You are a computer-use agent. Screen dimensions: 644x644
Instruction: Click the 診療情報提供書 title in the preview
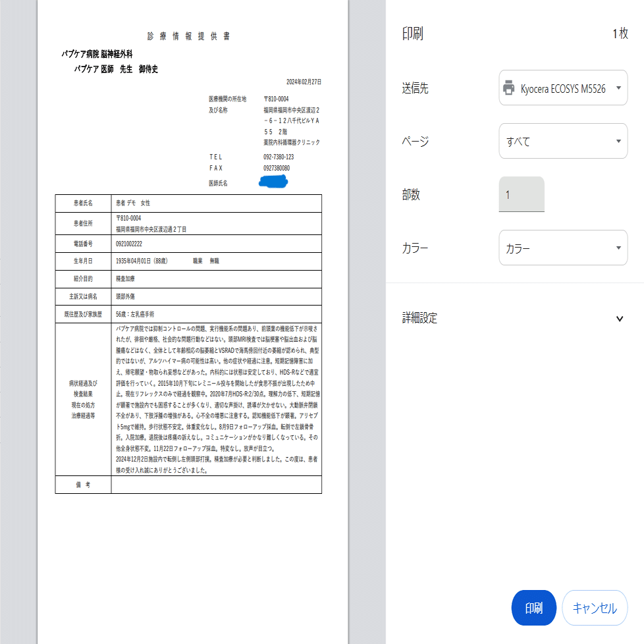pyautogui.click(x=188, y=36)
